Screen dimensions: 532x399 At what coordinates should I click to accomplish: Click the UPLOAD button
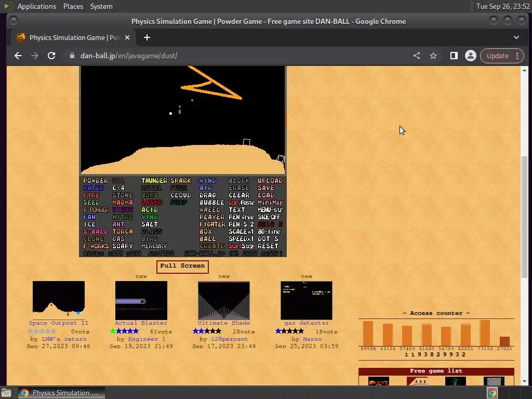270,181
